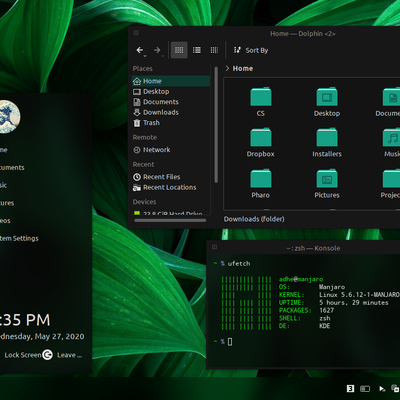The width and height of the screenshot is (400, 400).
Task: Select Network under Remote section
Action: coord(171,150)
